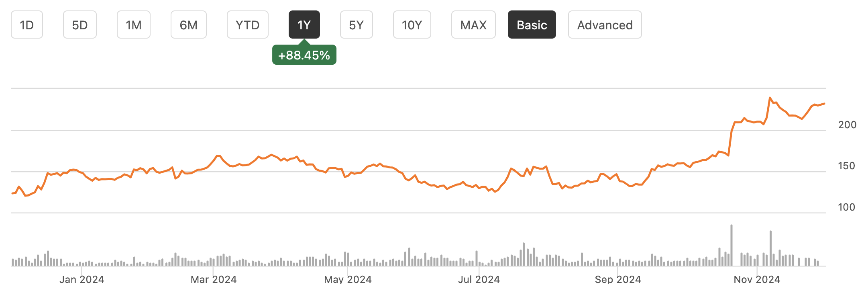Click the 100 price axis label

pos(846,207)
